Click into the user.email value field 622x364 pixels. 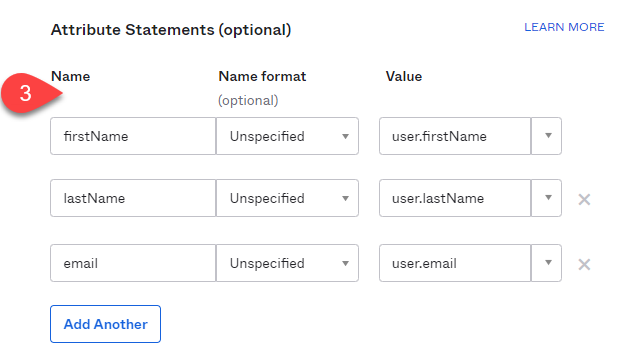coord(455,263)
